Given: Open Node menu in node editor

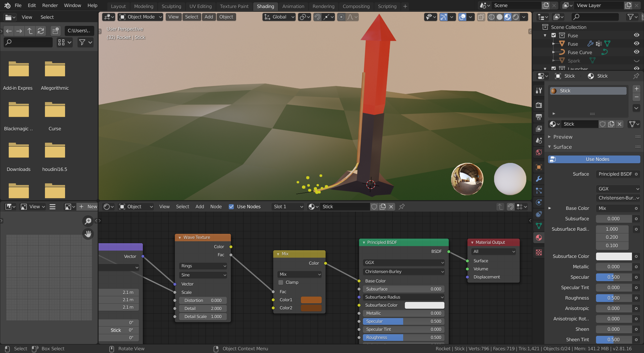Looking at the screenshot, I should 216,207.
